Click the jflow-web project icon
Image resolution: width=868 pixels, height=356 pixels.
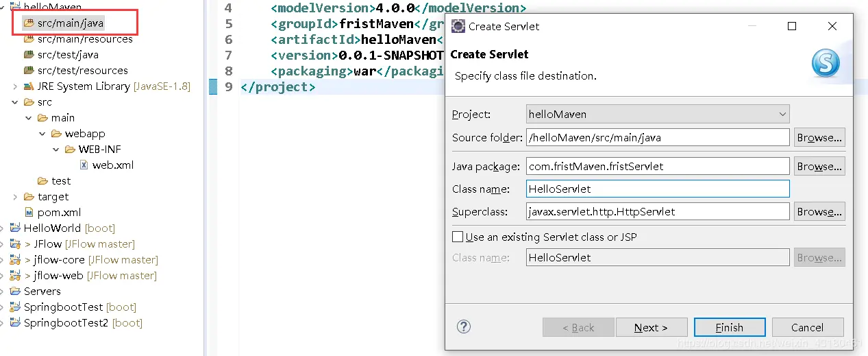click(x=15, y=276)
